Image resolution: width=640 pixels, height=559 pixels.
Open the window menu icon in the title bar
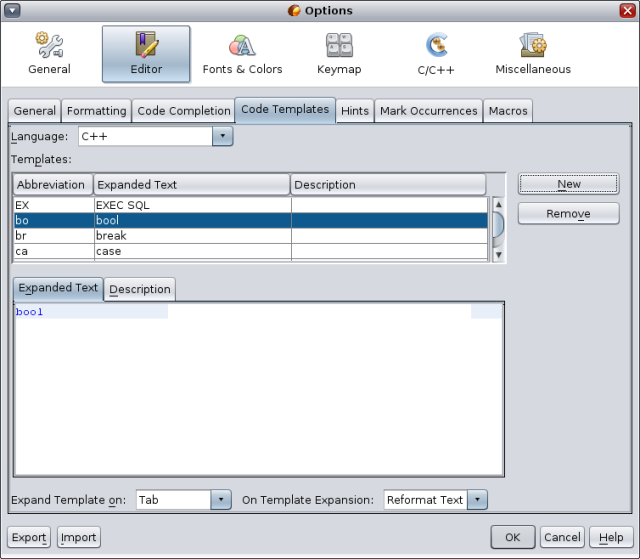[x=12, y=10]
